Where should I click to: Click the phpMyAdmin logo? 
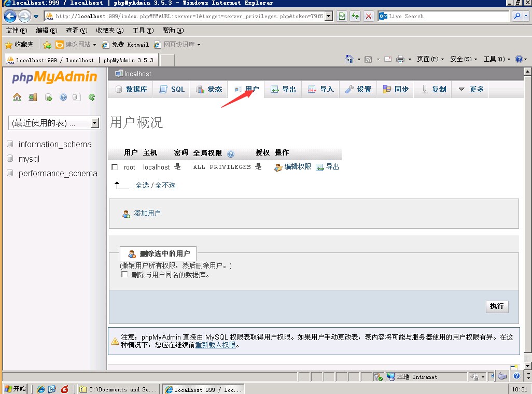click(x=54, y=77)
